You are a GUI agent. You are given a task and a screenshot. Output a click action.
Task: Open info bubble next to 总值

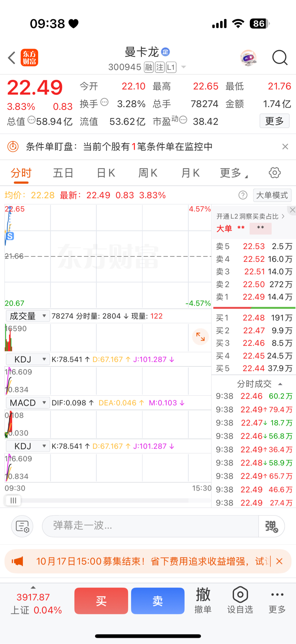[31, 120]
